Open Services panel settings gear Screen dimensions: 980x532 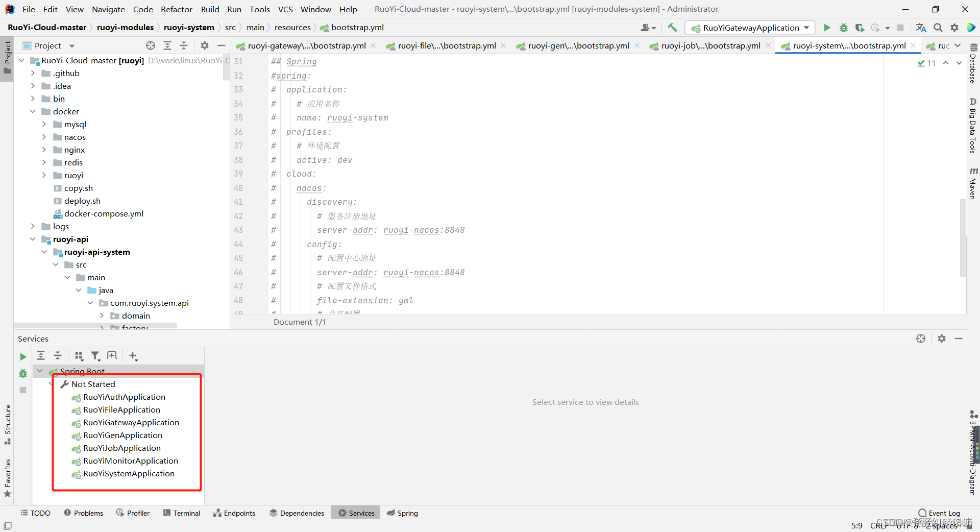coord(942,338)
